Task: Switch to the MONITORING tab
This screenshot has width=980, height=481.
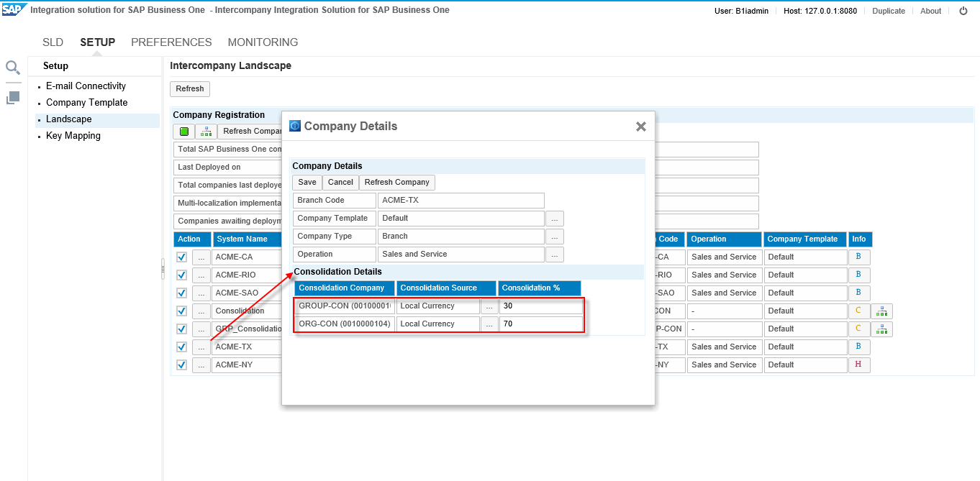Action: (x=263, y=42)
